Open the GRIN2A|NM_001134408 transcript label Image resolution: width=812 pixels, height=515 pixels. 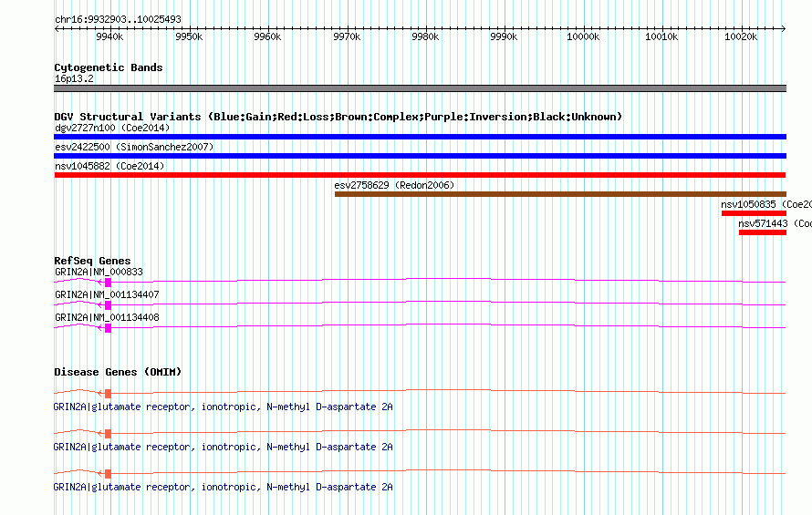(x=107, y=317)
